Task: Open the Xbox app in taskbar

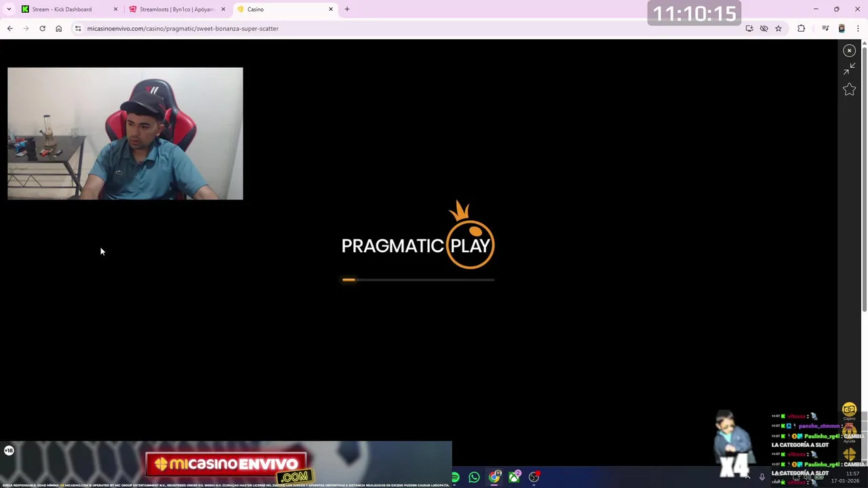Action: (514, 478)
